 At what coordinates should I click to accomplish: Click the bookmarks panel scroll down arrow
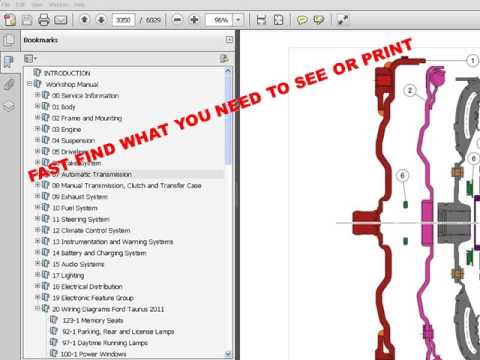coord(228,354)
